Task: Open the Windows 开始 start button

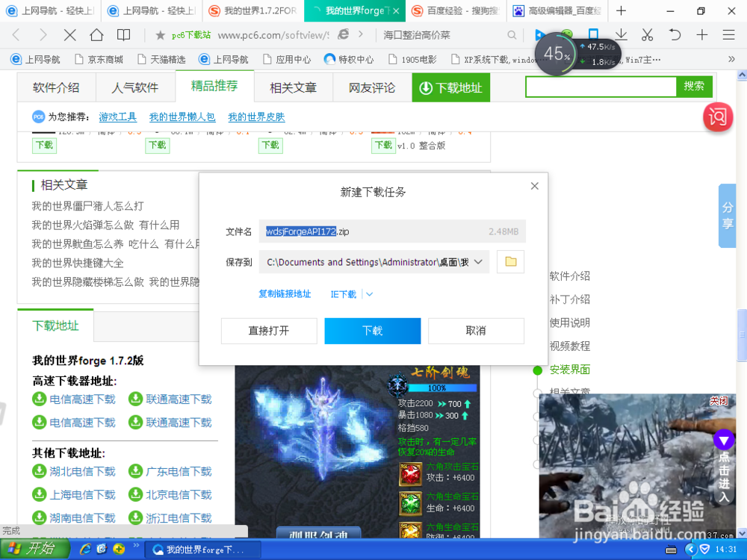Action: point(34,549)
